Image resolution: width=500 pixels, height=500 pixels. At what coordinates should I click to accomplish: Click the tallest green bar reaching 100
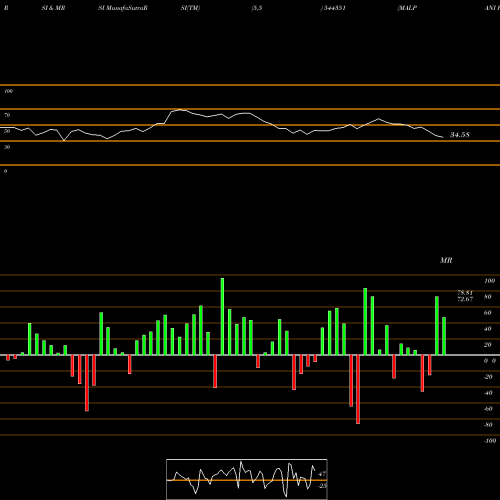pyautogui.click(x=222, y=316)
